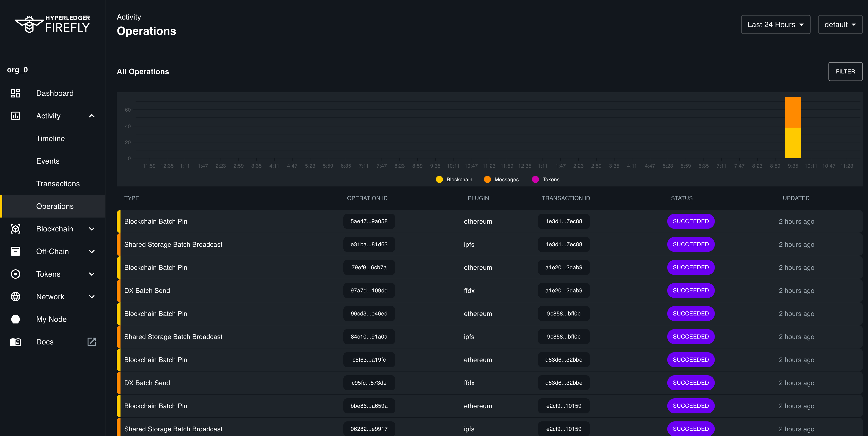Click the Off-Chain archive box icon
The height and width of the screenshot is (436, 868).
[x=16, y=251]
